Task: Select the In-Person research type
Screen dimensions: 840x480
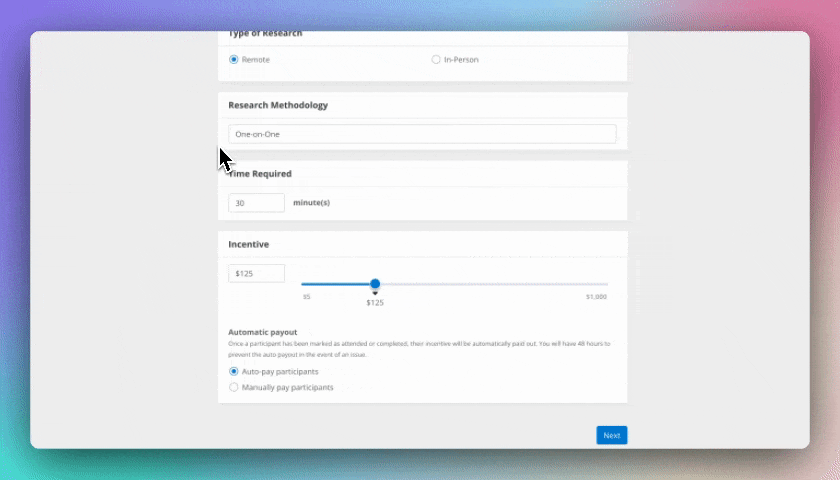Action: tap(436, 60)
